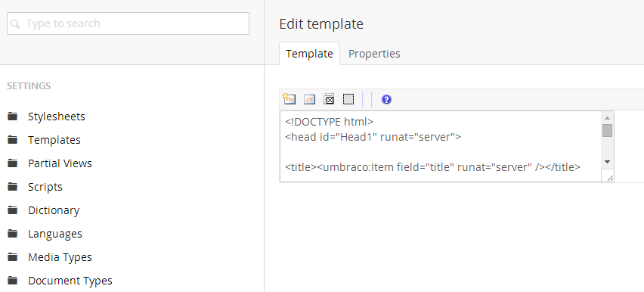The image size is (644, 292).
Task: Insert Umbraco page field icon
Action: (x=289, y=99)
